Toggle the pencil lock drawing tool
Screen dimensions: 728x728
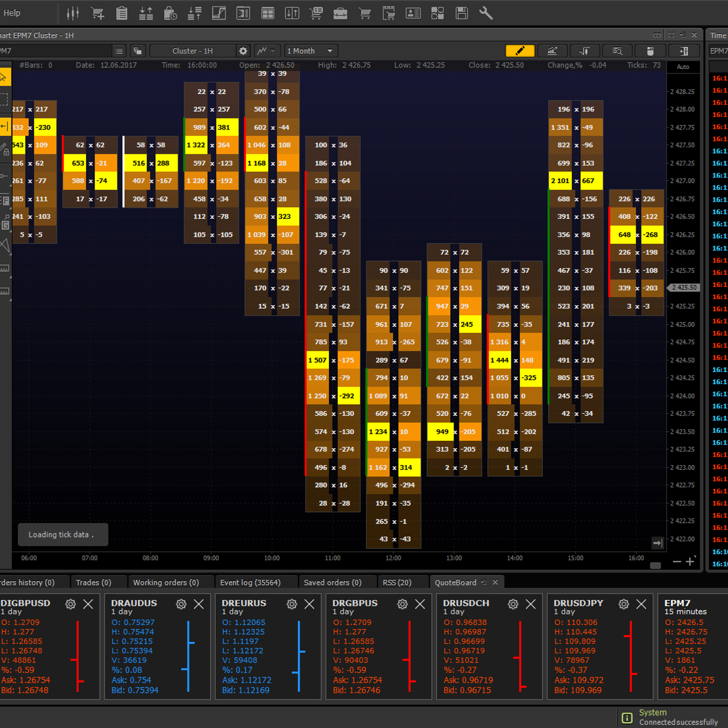click(x=5, y=149)
